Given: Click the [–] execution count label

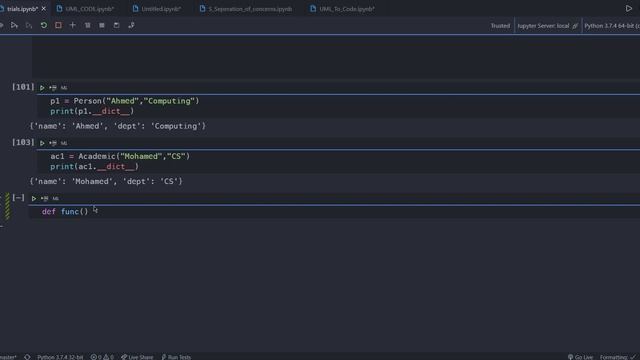Looking at the screenshot, I should (x=18, y=198).
